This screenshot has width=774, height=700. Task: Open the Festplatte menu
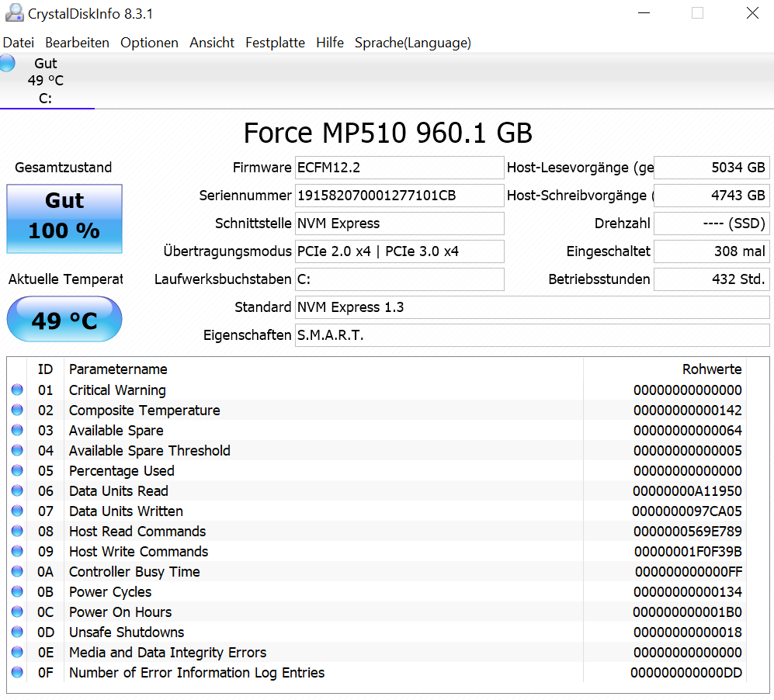tap(275, 43)
